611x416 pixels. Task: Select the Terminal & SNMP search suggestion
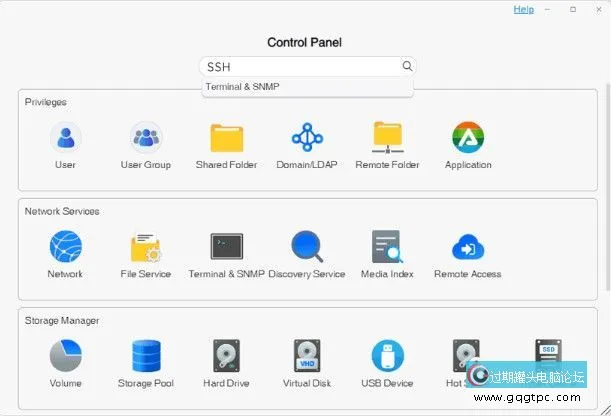click(x=243, y=87)
